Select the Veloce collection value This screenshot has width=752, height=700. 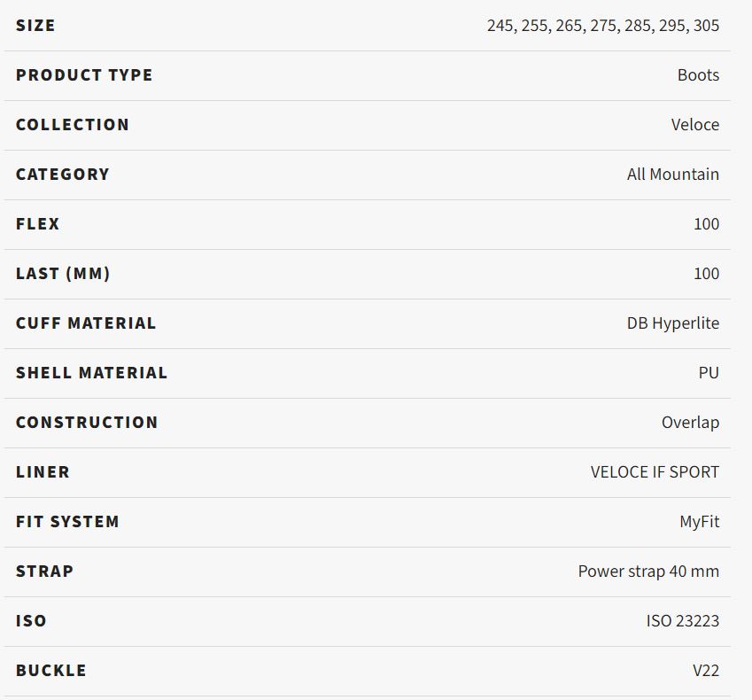695,125
